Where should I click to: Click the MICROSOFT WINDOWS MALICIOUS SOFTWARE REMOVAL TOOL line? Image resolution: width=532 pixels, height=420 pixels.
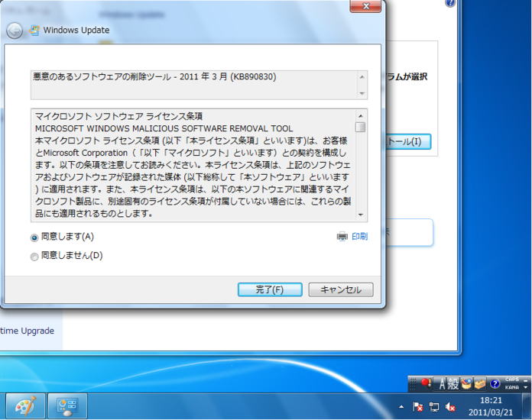coord(164,128)
